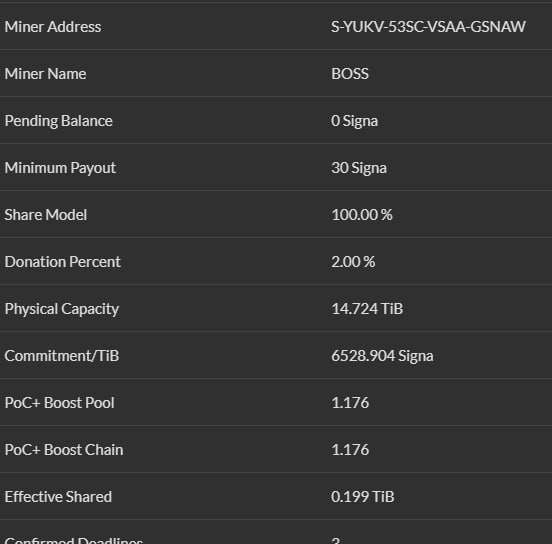
Task: Click the Physical Capacity value 14.724 TiB
Action: click(367, 309)
